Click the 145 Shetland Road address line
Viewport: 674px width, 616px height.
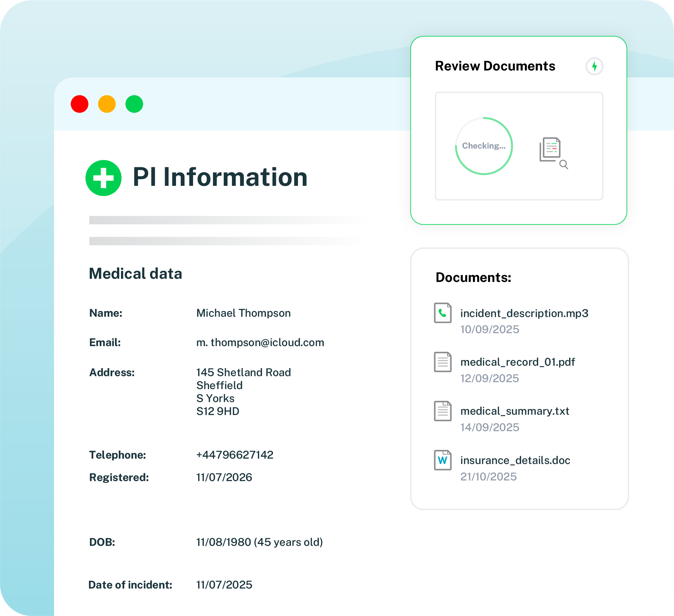click(243, 372)
